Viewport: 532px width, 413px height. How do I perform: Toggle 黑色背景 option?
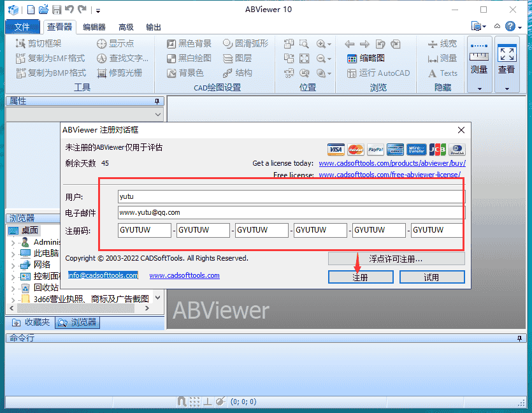(189, 43)
